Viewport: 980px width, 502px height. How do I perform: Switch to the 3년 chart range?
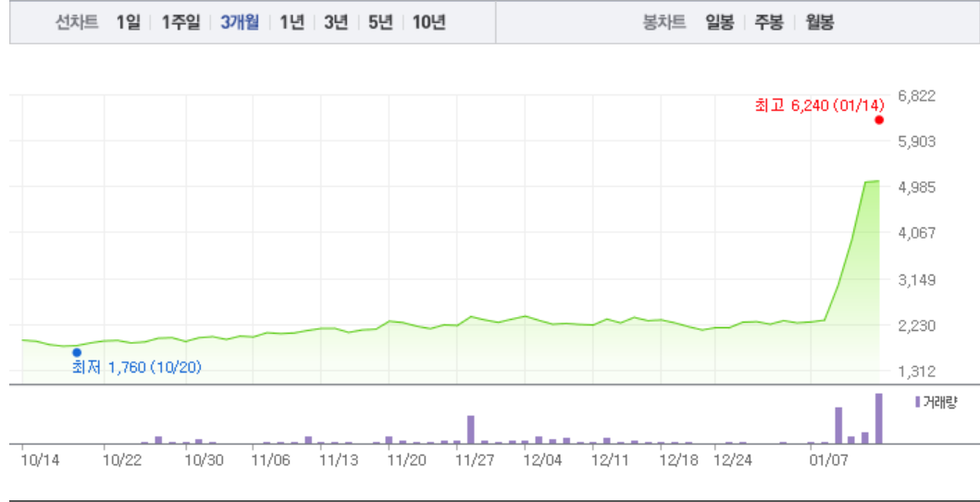pyautogui.click(x=336, y=23)
